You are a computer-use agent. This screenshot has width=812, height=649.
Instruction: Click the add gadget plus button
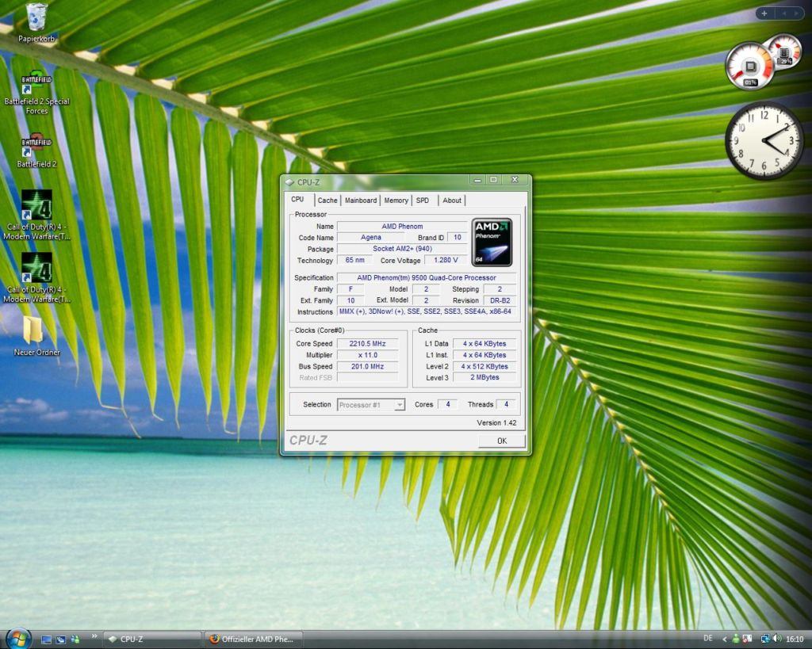click(x=764, y=13)
